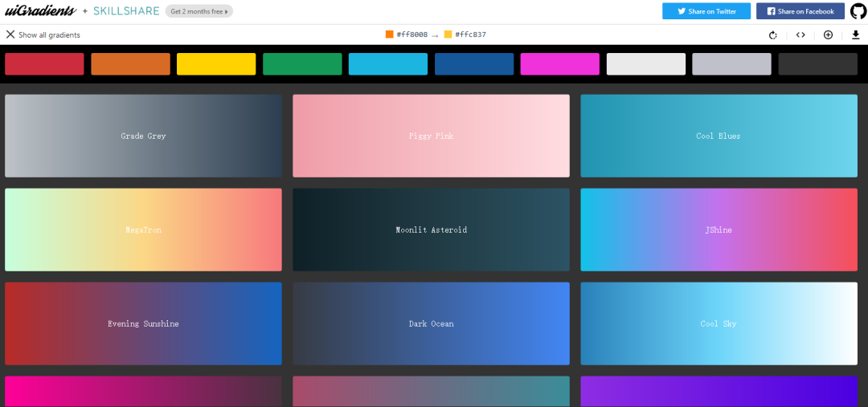Filter by green color swatch
Image resolution: width=868 pixels, height=407 pixels.
(x=302, y=64)
